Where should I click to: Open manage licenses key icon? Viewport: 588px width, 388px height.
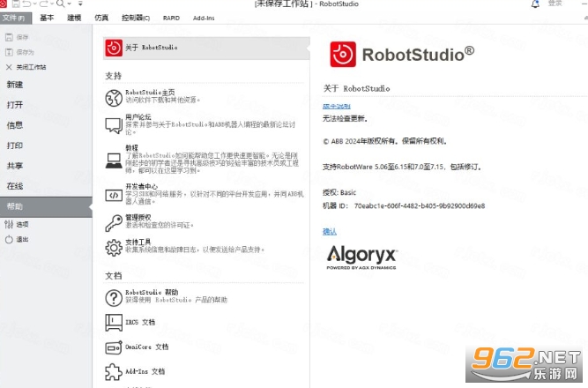pyautogui.click(x=114, y=223)
